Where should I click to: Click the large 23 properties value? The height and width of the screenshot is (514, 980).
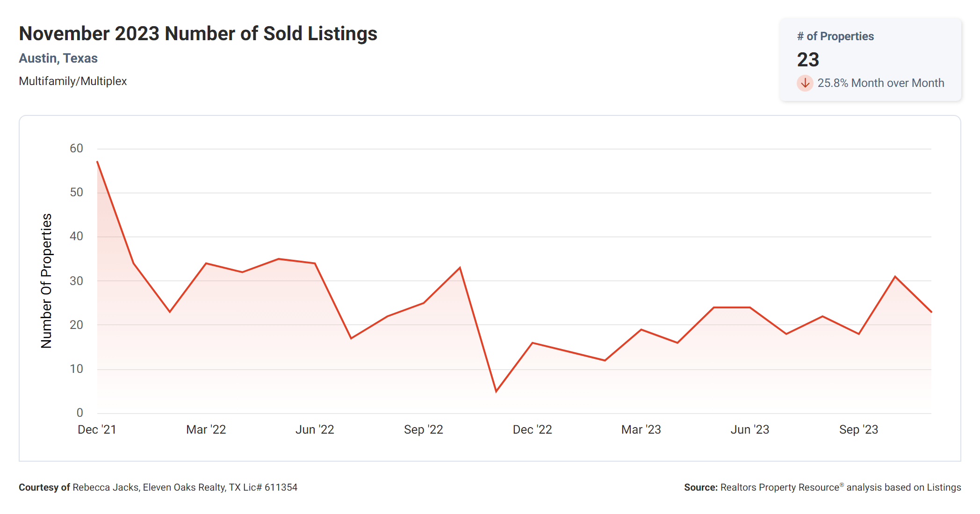coord(808,60)
